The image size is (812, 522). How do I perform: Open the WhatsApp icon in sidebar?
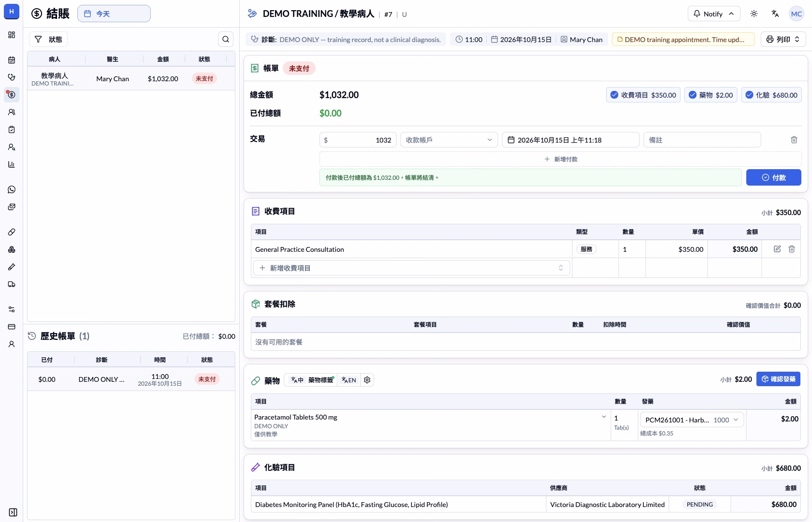[12, 189]
